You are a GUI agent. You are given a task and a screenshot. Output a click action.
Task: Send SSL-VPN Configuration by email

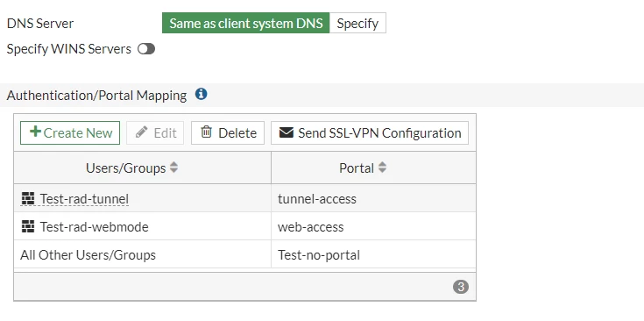(370, 132)
